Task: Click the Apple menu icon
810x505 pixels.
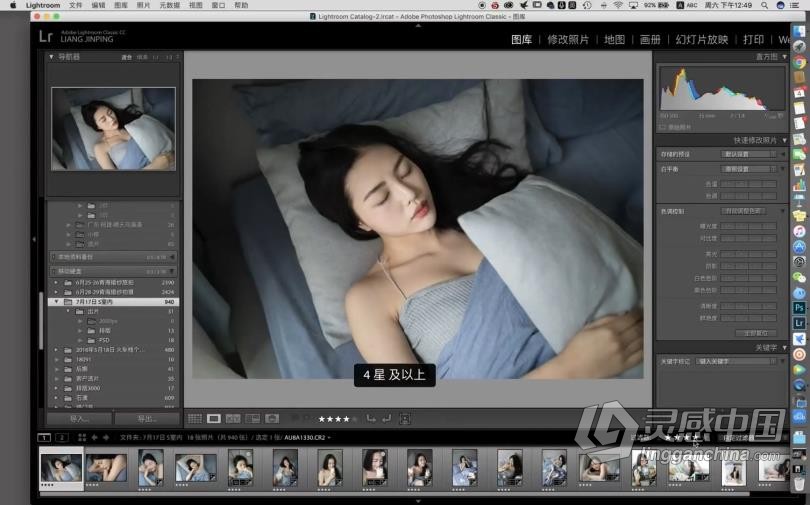Action: [13, 5]
